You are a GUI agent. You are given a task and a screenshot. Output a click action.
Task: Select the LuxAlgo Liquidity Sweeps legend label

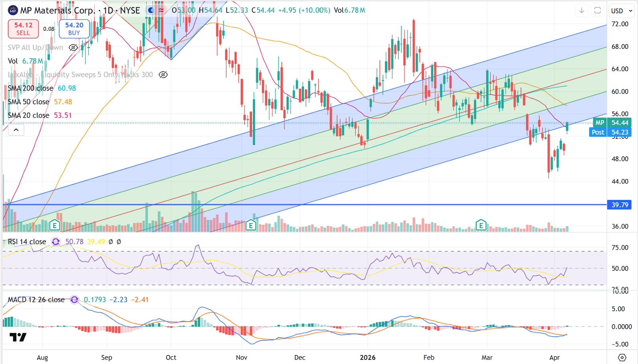point(80,75)
